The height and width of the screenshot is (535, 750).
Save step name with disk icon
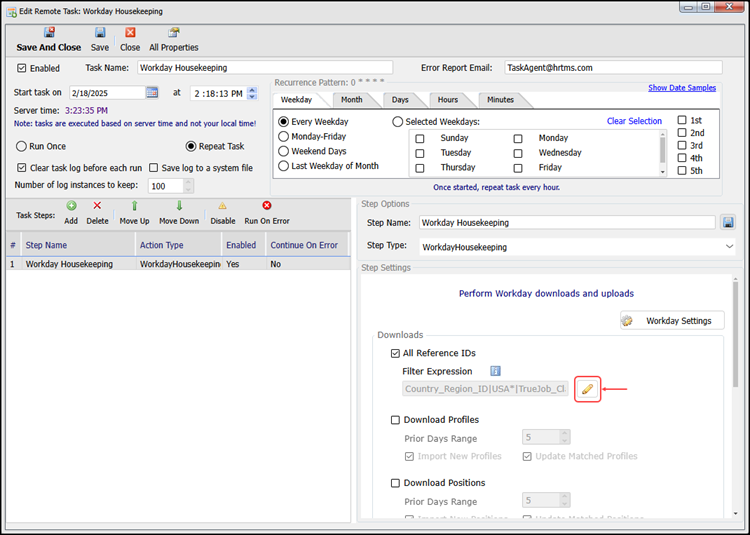click(x=728, y=222)
